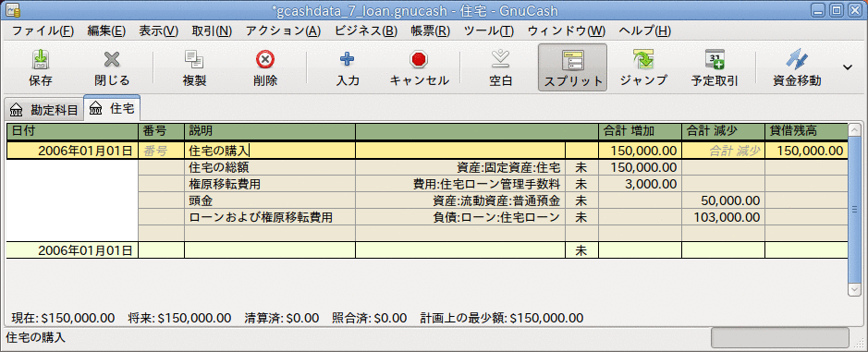Click the 閉じる (Close) toolbar icon
This screenshot has width=868, height=352.
(x=112, y=59)
